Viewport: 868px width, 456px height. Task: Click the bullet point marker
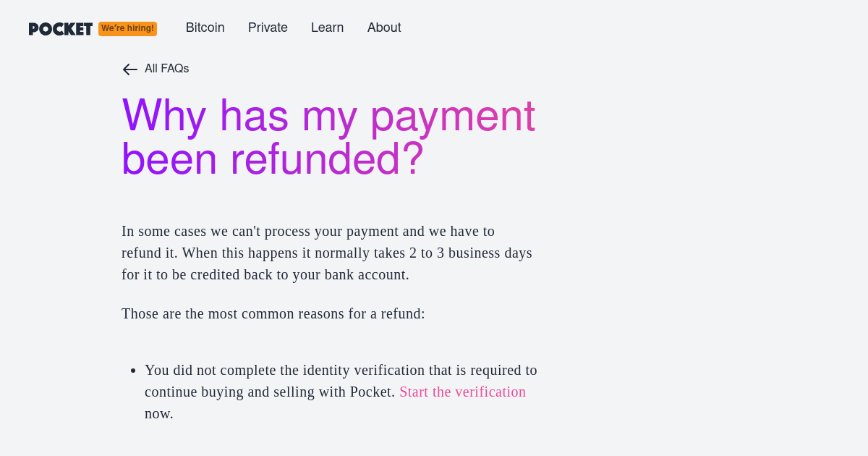[133, 371]
